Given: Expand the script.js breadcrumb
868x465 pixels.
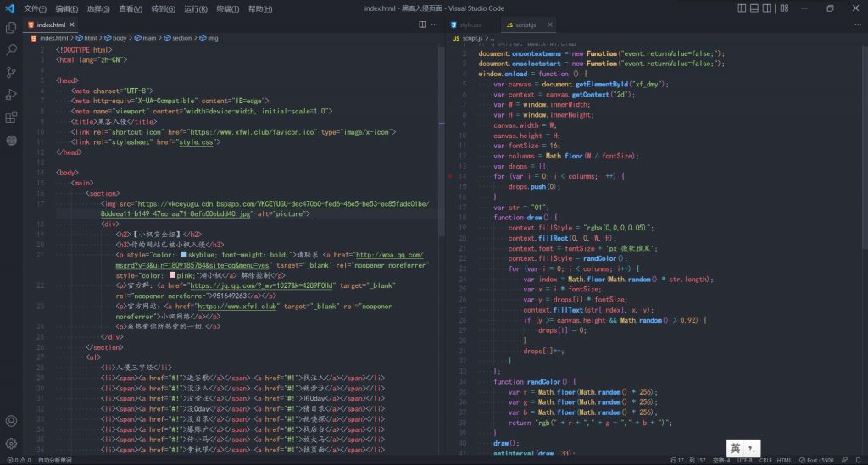Looking at the screenshot, I should point(471,38).
